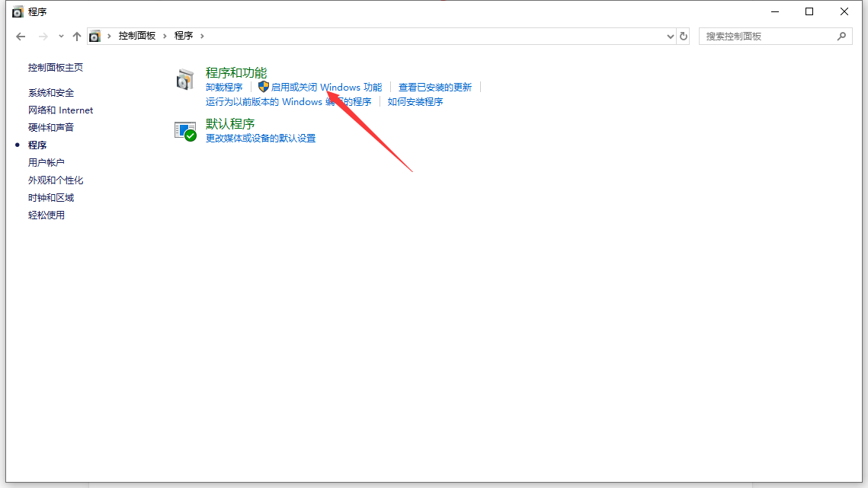Click the shield icon beside 启用或关闭 Windows 功能
The height and width of the screenshot is (488, 868).
pyautogui.click(x=264, y=87)
